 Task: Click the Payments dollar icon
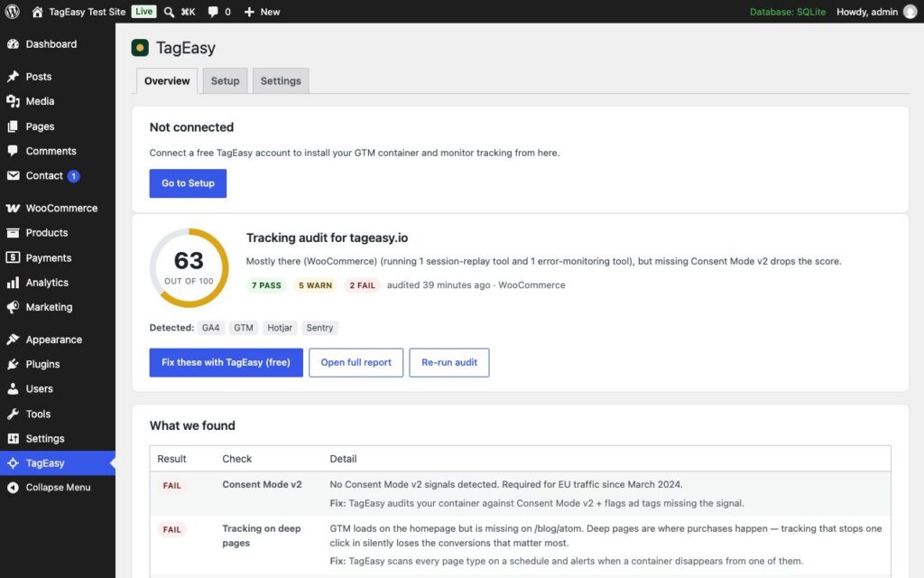13,257
